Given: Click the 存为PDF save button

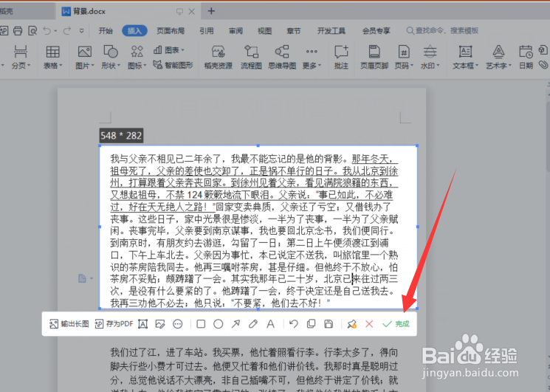Looking at the screenshot, I should point(114,323).
